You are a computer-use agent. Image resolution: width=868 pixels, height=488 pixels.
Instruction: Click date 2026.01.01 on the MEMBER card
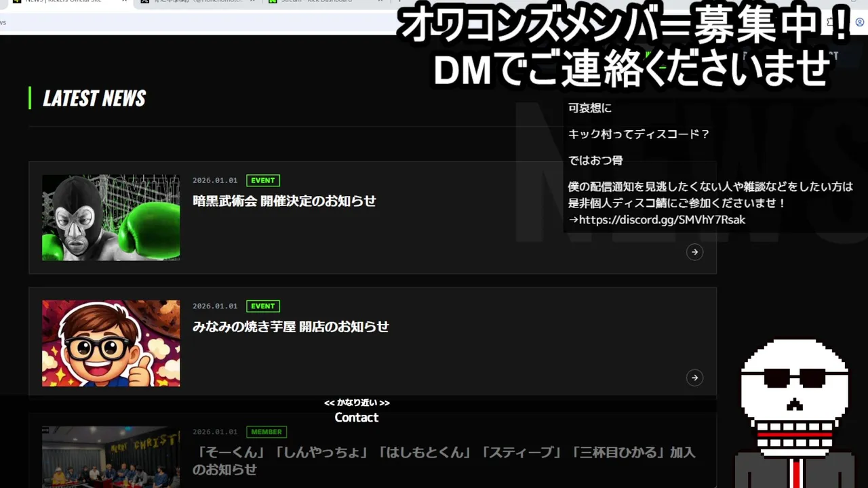[x=215, y=432]
